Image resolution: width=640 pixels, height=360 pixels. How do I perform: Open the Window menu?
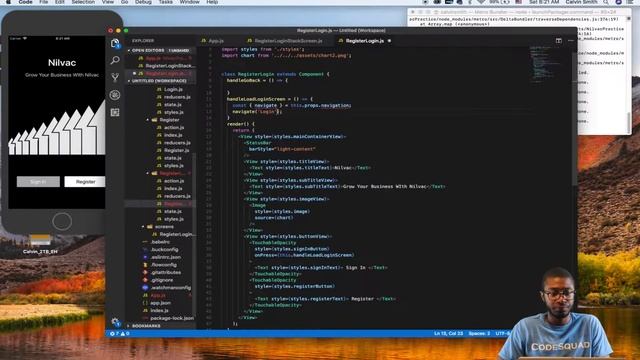189,2
